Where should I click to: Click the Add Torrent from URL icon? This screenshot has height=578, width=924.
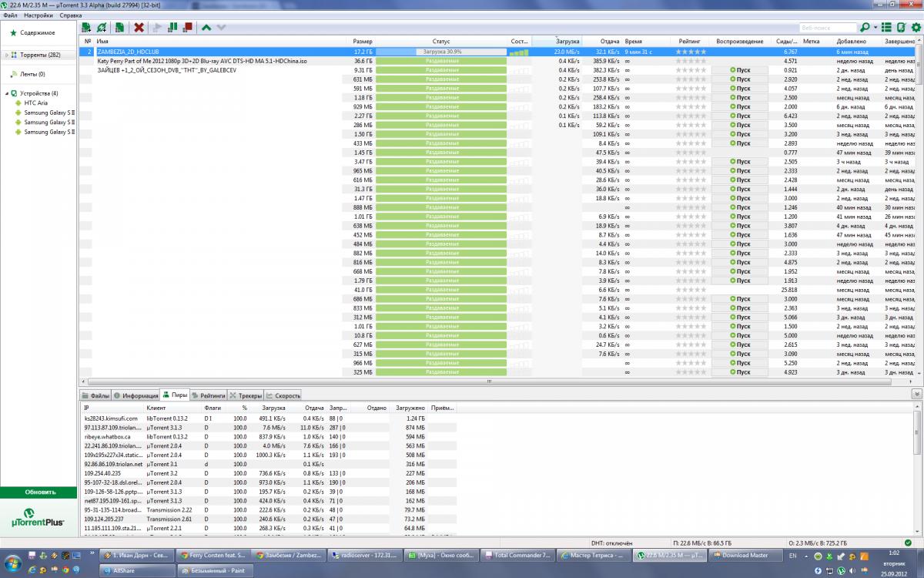point(102,28)
